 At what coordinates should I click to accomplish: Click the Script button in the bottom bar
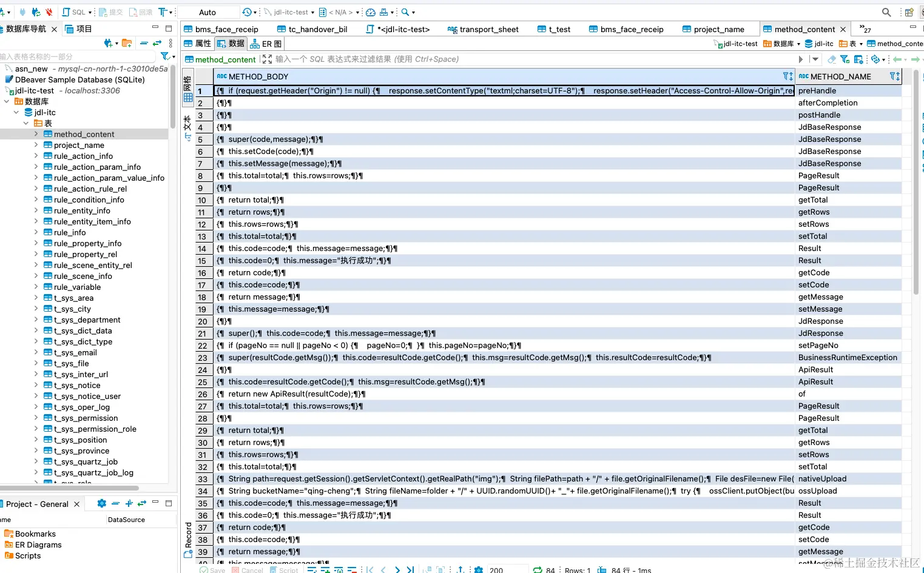point(283,570)
